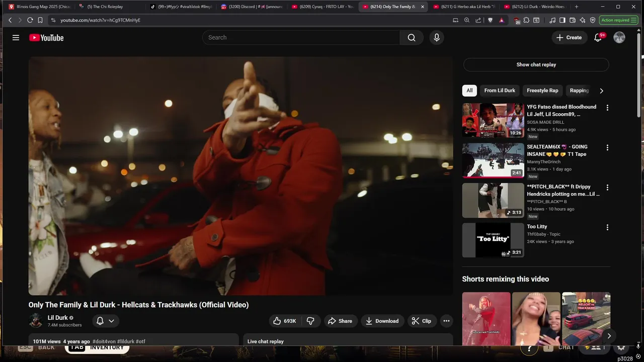
Task: Switch to G Herbo aka Lil Herb tab
Action: [x=465, y=7]
